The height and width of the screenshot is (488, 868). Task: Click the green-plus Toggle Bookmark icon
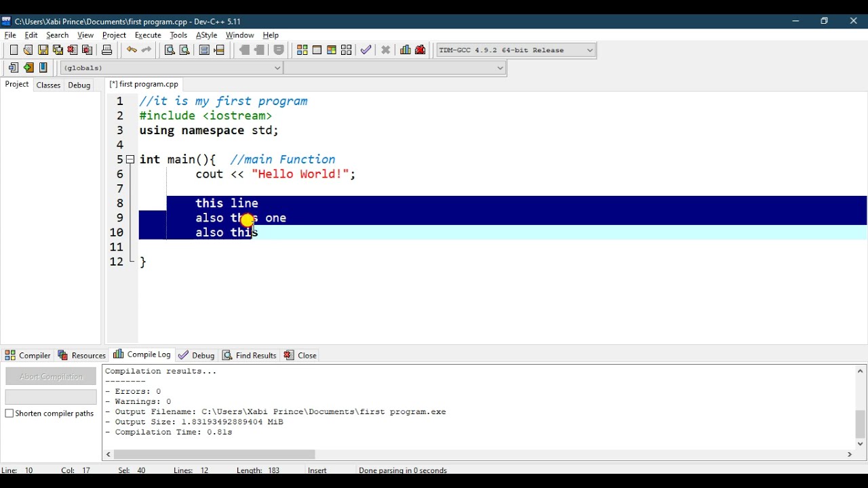click(28, 67)
